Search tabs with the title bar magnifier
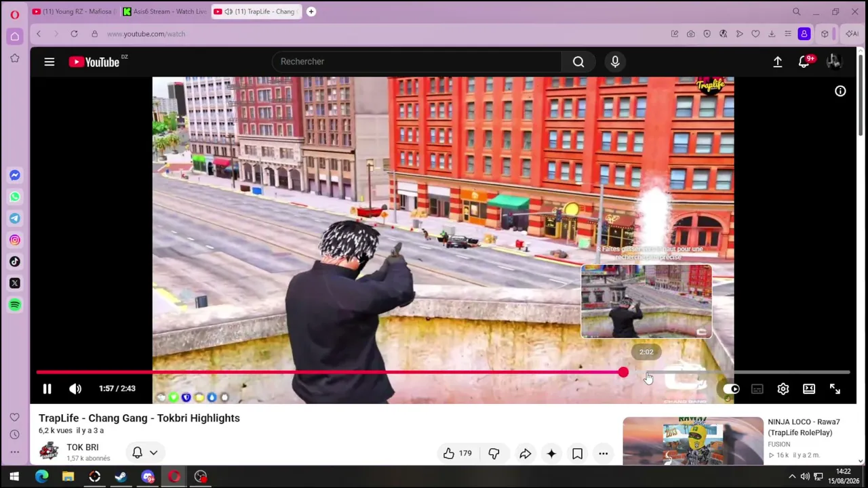Screen dimensions: 868x488 pos(797,12)
